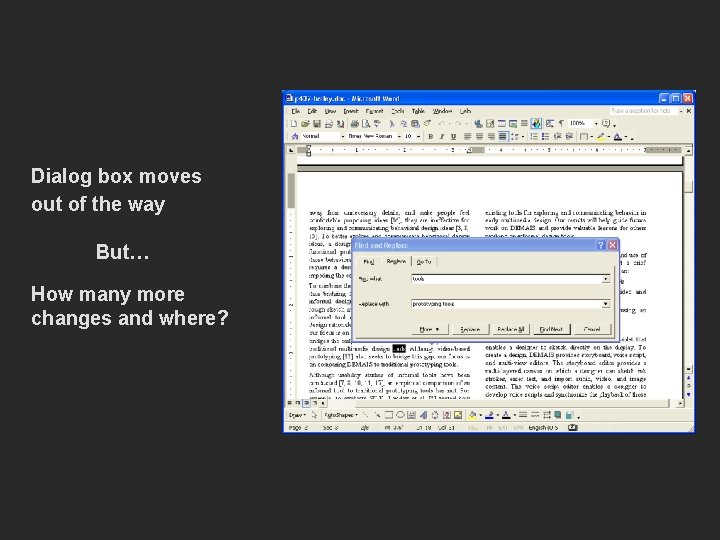
Task: Toggle the Italic formatting button
Action: (442, 136)
